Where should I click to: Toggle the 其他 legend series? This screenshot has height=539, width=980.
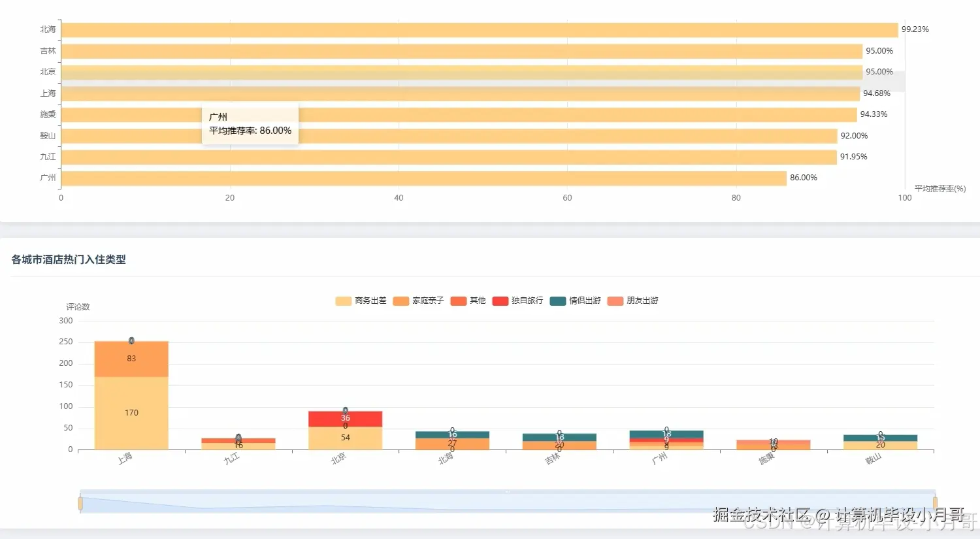coord(468,301)
